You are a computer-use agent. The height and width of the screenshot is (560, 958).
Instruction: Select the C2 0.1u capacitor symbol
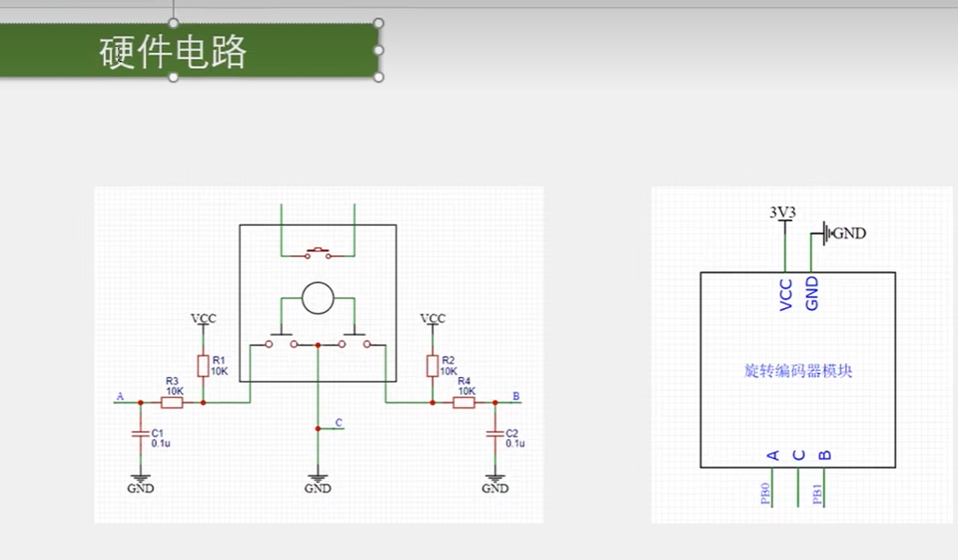click(494, 434)
